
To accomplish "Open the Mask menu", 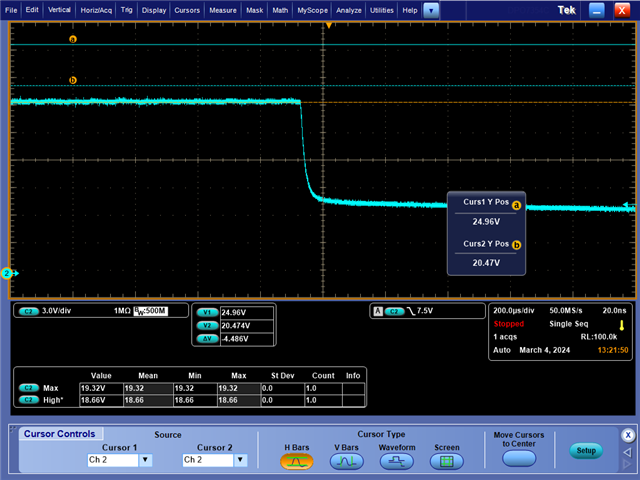I will 255,10.
